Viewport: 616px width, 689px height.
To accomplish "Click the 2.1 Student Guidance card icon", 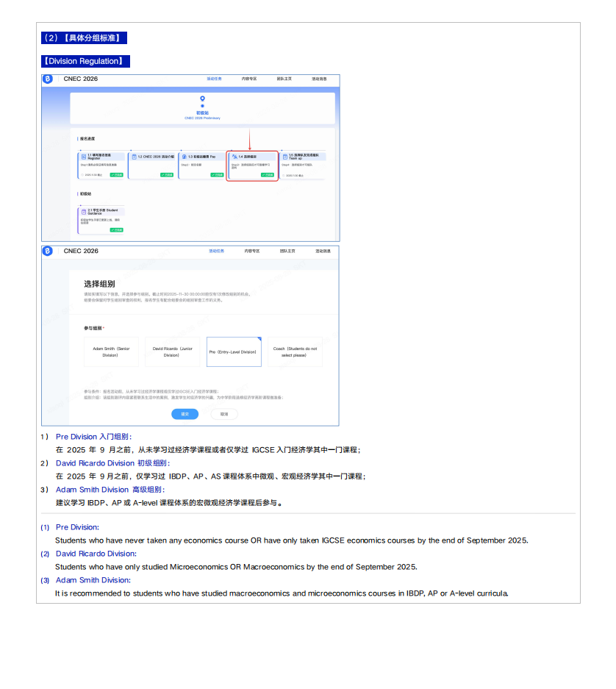I will [83, 211].
